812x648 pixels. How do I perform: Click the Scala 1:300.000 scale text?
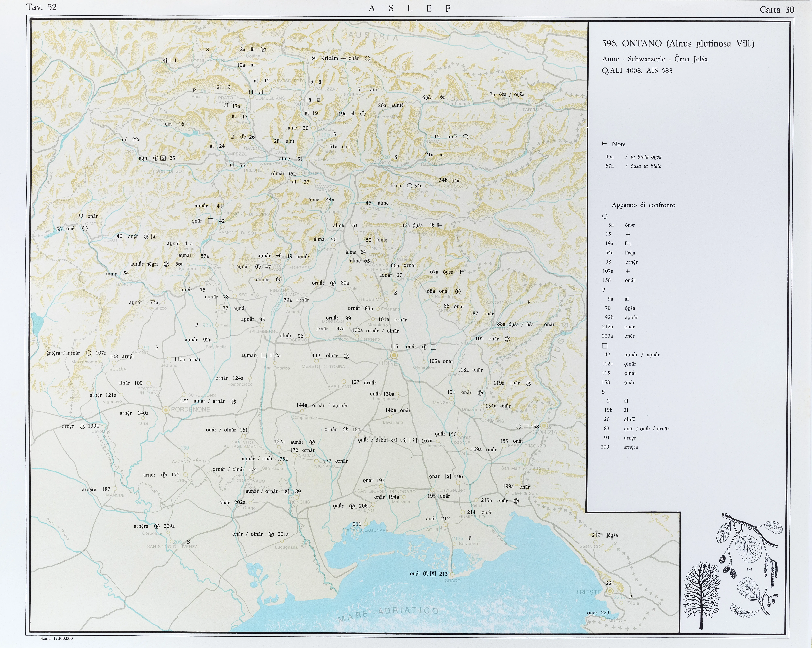click(x=56, y=639)
